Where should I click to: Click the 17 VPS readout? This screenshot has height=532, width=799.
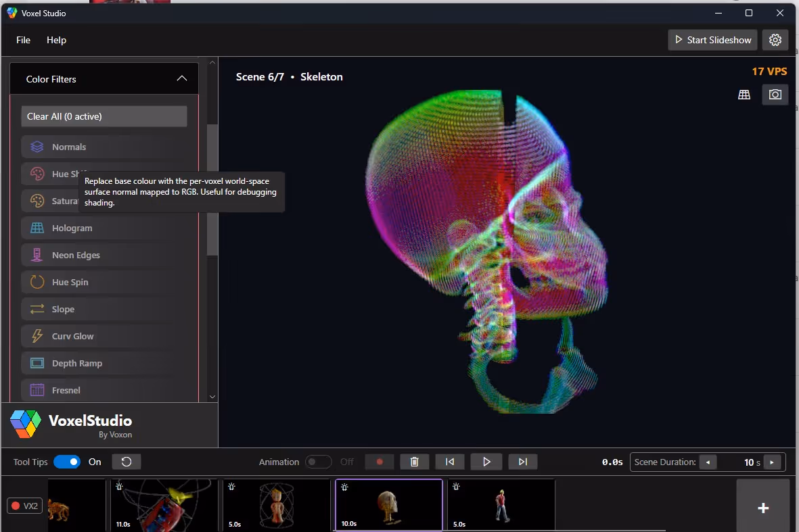[x=769, y=71]
